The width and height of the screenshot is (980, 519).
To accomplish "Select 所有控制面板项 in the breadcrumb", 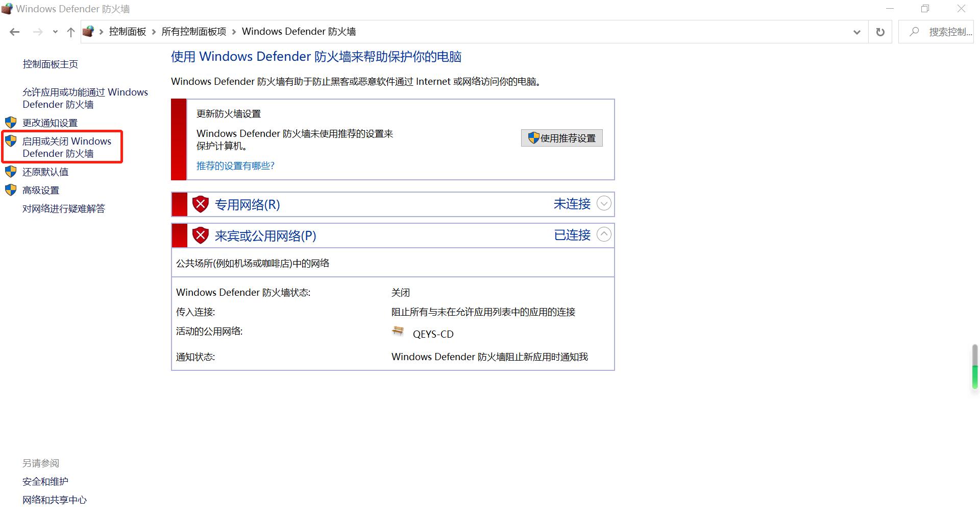I will pyautogui.click(x=193, y=31).
